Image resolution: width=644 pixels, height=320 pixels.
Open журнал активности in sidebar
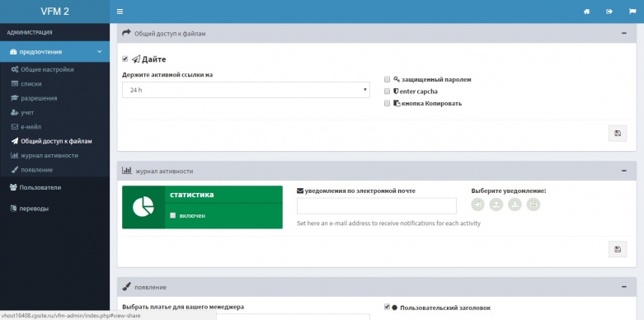(x=49, y=156)
